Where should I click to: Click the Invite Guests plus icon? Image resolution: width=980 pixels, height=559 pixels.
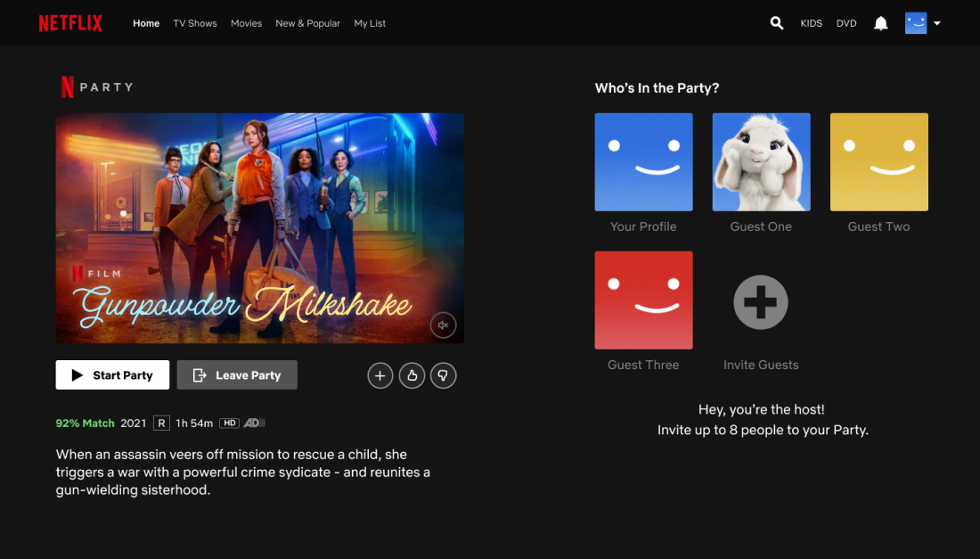pyautogui.click(x=761, y=302)
